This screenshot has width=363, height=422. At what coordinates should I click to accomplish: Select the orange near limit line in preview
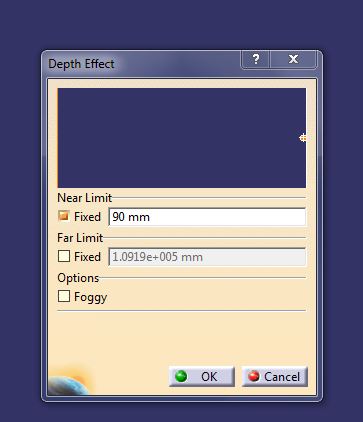click(x=58, y=138)
